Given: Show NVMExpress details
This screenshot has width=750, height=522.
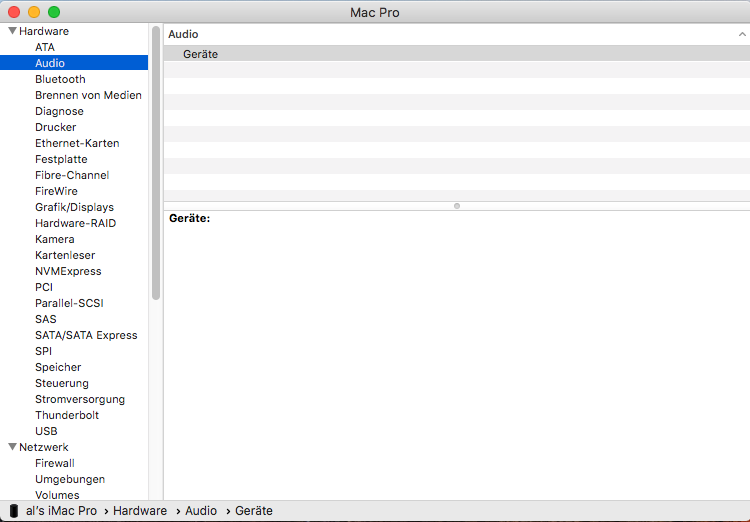Looking at the screenshot, I should point(68,271).
